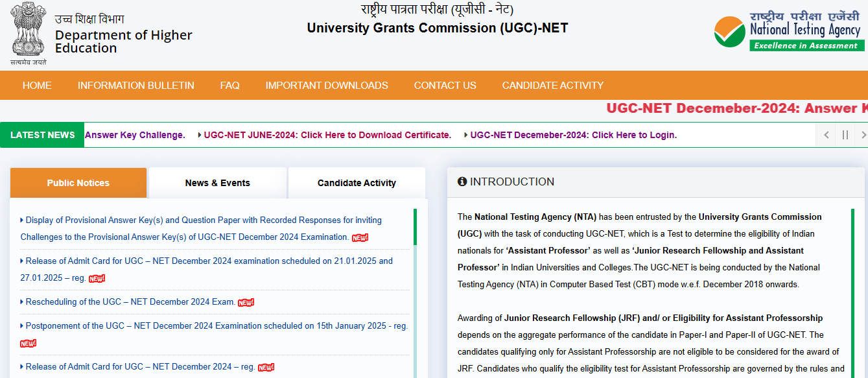Click the NEW! icon next to Rescheduling notice
The width and height of the screenshot is (868, 378).
(x=245, y=302)
